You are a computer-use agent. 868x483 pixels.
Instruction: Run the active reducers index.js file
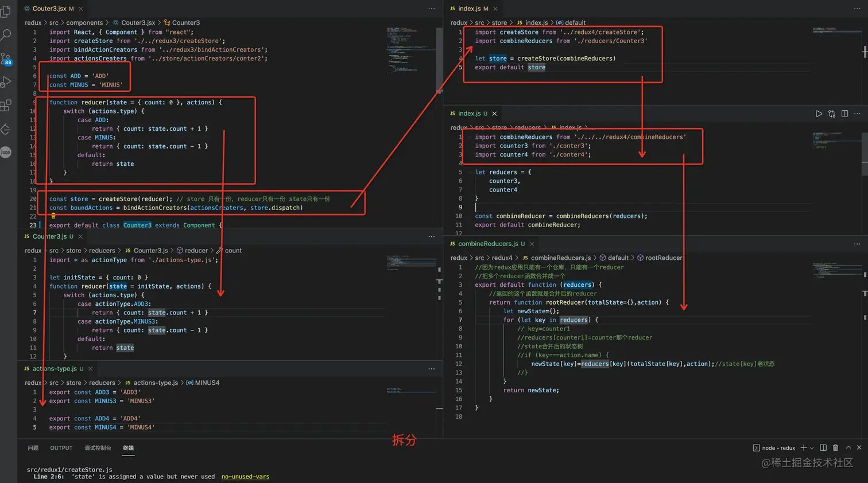point(819,114)
